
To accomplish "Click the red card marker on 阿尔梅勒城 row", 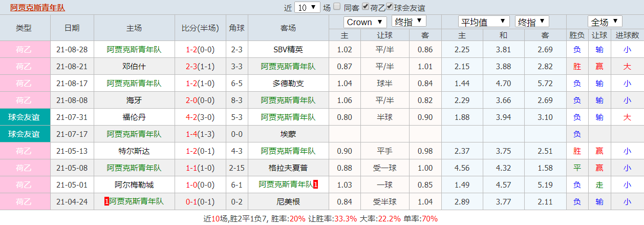I will pos(316,185).
